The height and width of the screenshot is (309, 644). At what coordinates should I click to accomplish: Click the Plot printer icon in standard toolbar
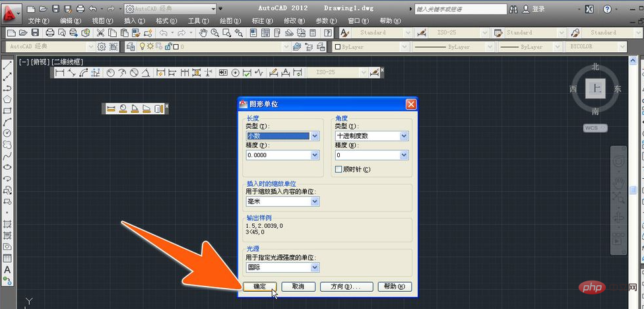point(50,33)
